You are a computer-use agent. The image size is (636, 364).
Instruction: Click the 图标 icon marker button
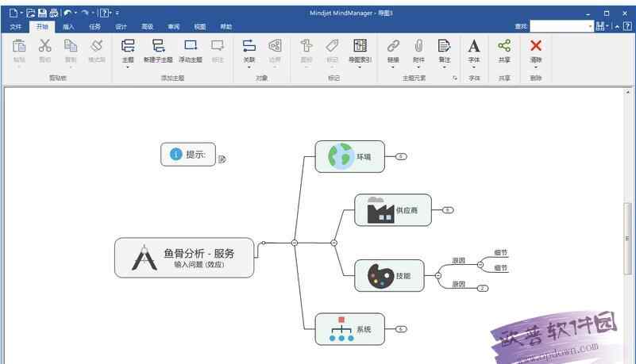[306, 46]
